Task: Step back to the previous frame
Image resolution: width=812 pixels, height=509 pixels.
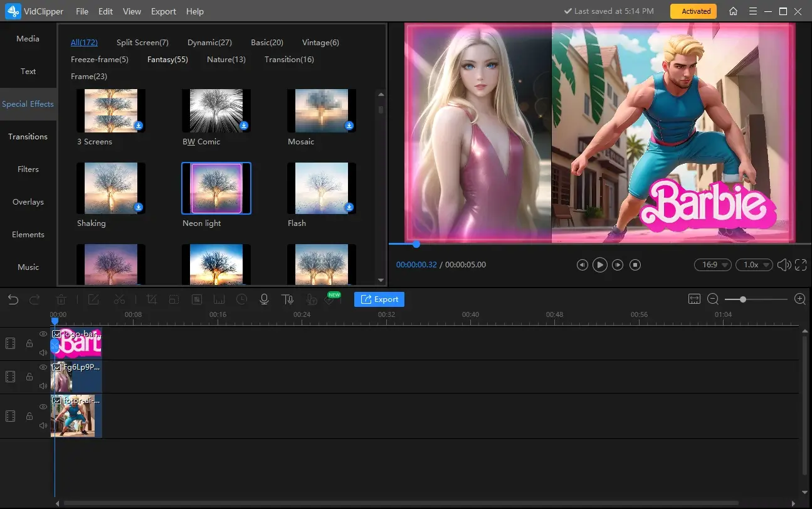Action: tap(582, 265)
